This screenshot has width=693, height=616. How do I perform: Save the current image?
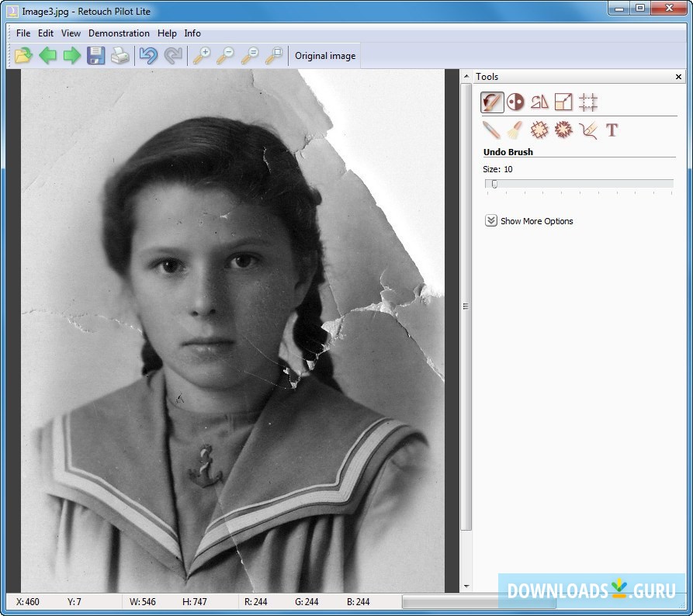pos(95,55)
